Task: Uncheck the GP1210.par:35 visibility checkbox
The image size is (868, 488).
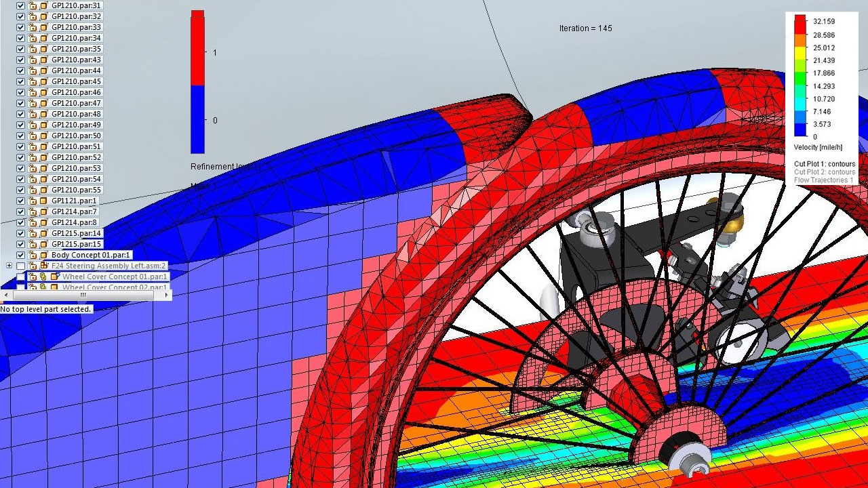Action: 20,49
